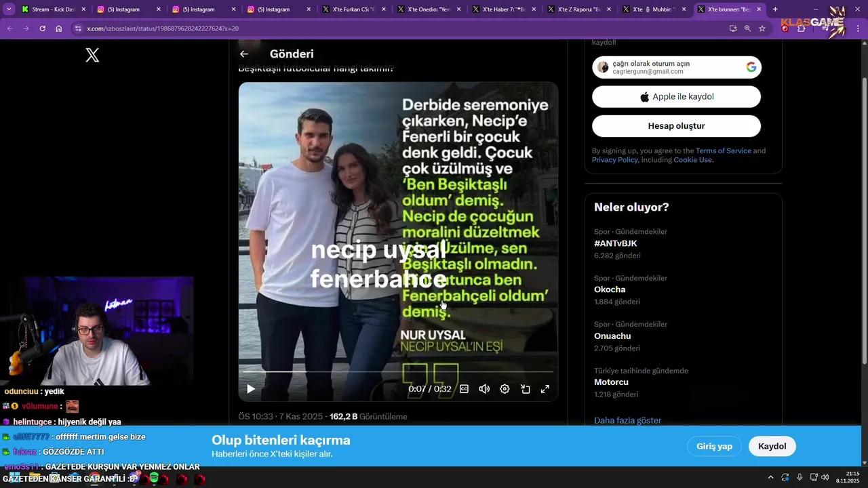Go back using Gönderi arrow
This screenshot has height=488, width=868.
point(244,54)
